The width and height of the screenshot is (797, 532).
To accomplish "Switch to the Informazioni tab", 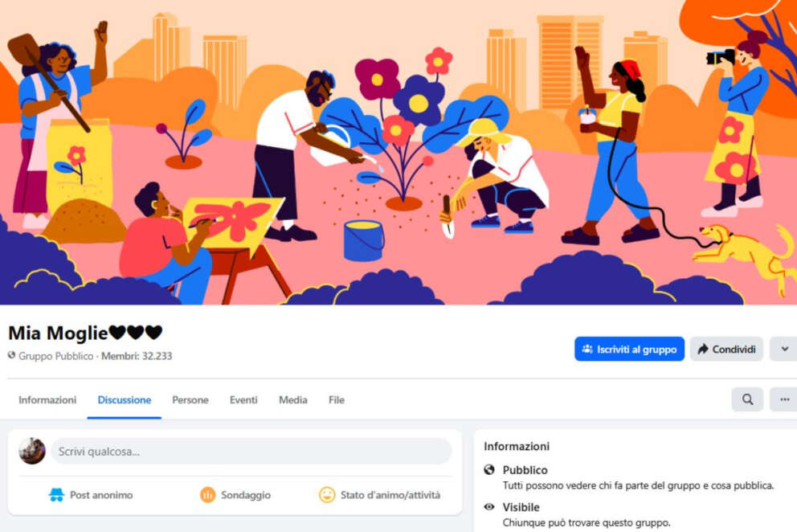I will click(47, 399).
